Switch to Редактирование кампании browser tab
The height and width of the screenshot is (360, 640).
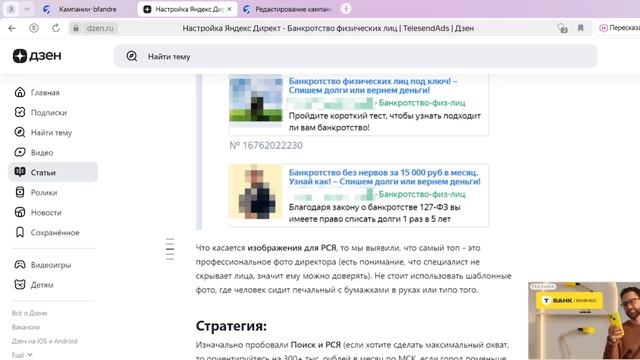[x=288, y=9]
